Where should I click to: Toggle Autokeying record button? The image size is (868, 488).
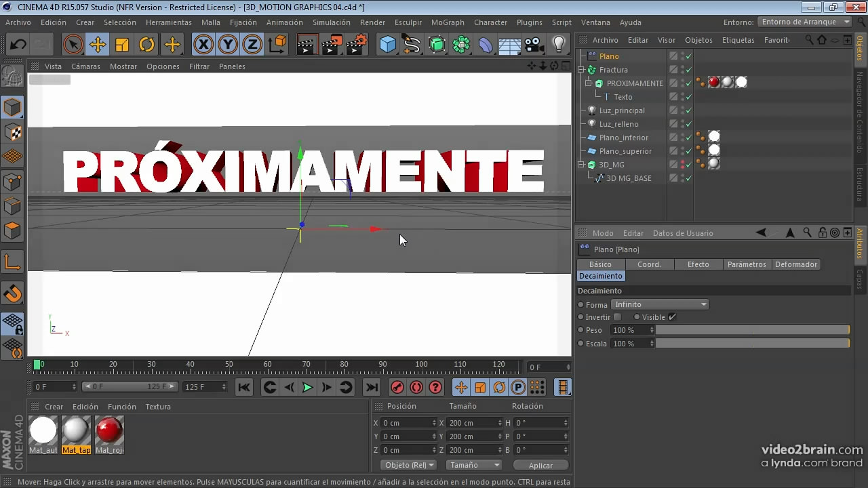point(416,387)
